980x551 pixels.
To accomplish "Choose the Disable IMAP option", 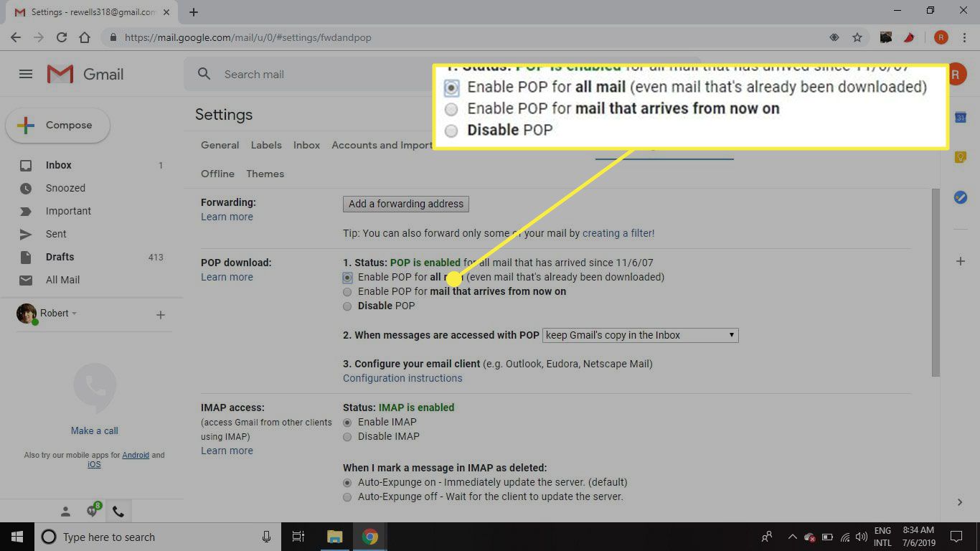I will (347, 437).
